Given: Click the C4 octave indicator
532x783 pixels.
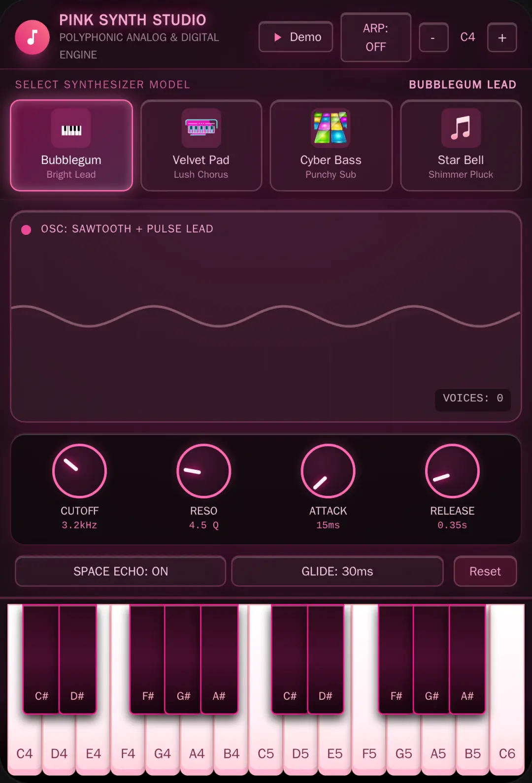Looking at the screenshot, I should (467, 37).
